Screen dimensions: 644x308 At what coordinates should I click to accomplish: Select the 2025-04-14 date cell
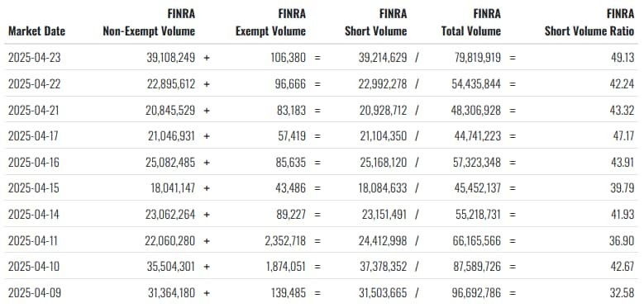(34, 215)
